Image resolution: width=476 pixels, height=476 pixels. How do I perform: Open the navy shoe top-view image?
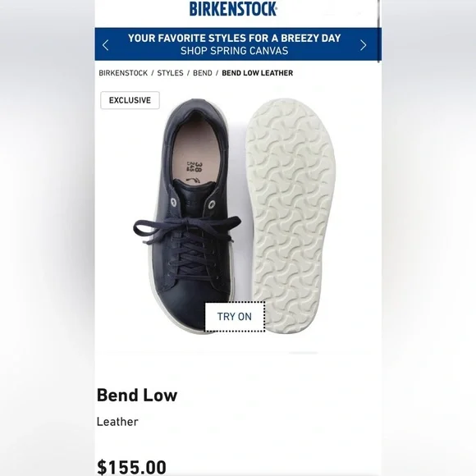point(188,216)
